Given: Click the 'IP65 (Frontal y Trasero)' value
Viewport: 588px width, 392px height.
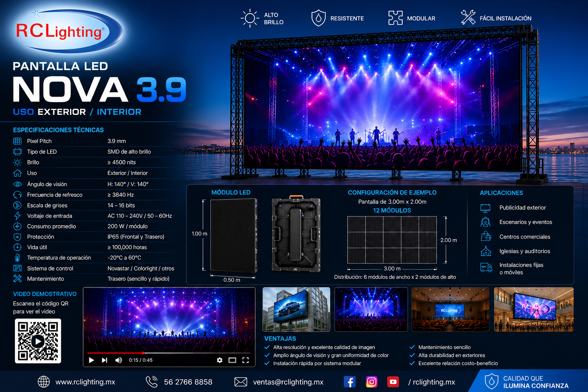Looking at the screenshot, I should pyautogui.click(x=136, y=237).
